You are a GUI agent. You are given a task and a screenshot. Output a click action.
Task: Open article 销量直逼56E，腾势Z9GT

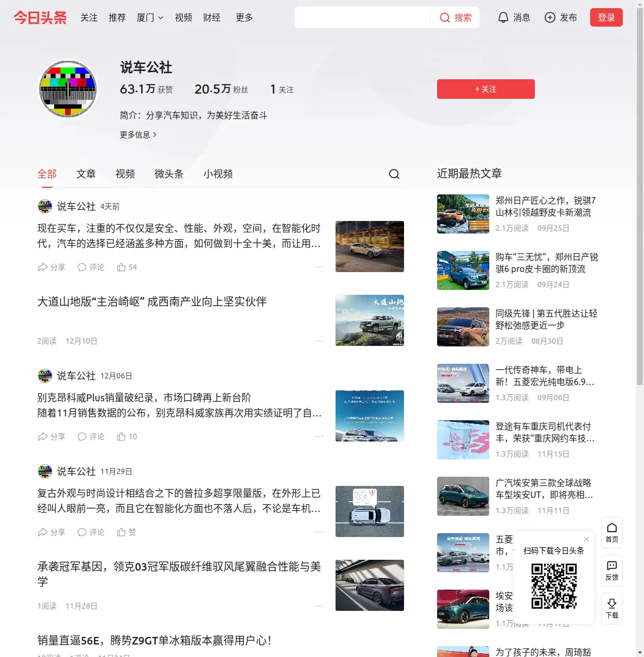pos(154,640)
